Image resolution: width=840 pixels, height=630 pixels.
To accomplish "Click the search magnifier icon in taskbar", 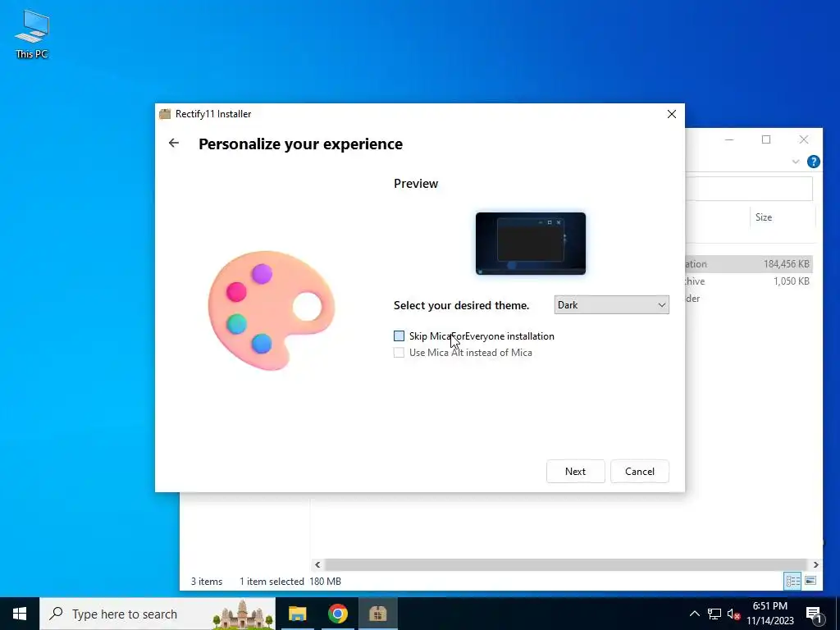I will point(56,614).
